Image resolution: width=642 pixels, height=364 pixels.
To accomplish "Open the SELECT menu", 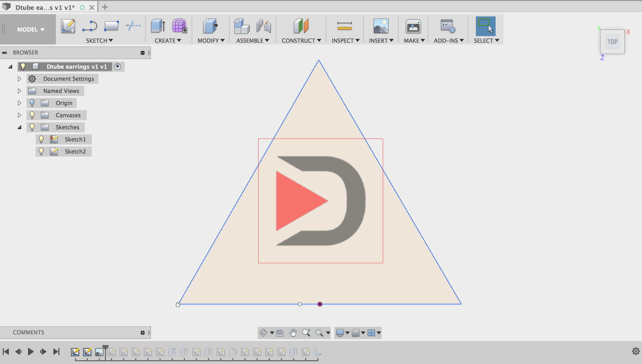I will tap(486, 41).
